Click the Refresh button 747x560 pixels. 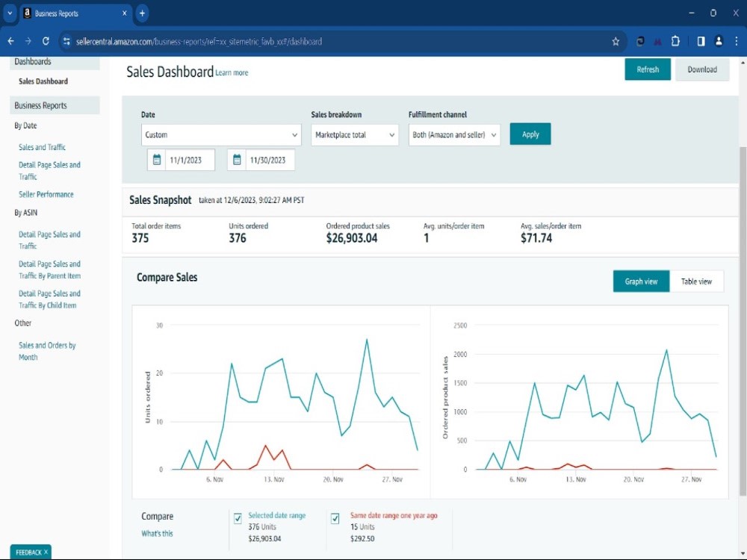(648, 69)
